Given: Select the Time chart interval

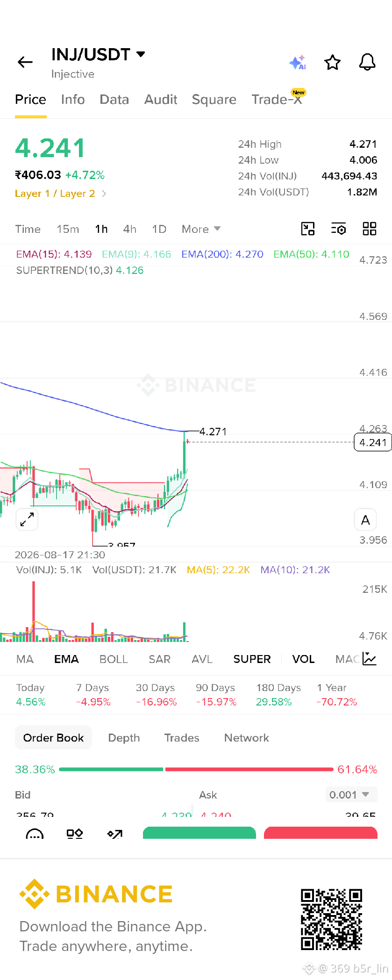Looking at the screenshot, I should (x=28, y=229).
